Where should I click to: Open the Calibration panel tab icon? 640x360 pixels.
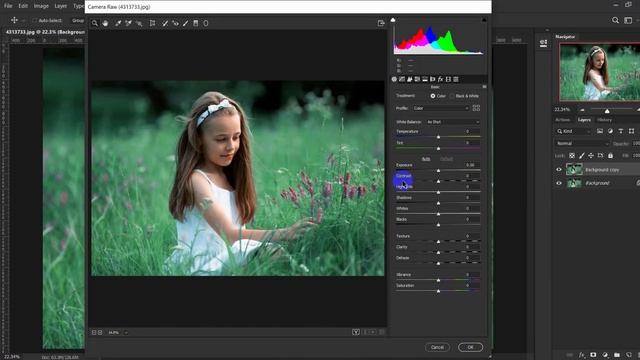(x=448, y=79)
